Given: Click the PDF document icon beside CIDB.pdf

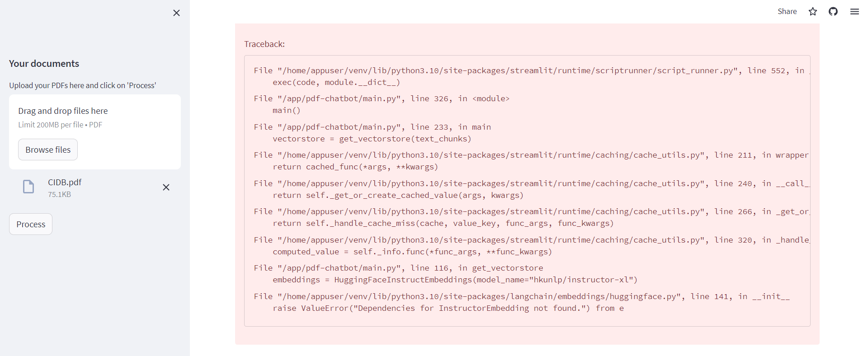Looking at the screenshot, I should [x=28, y=187].
